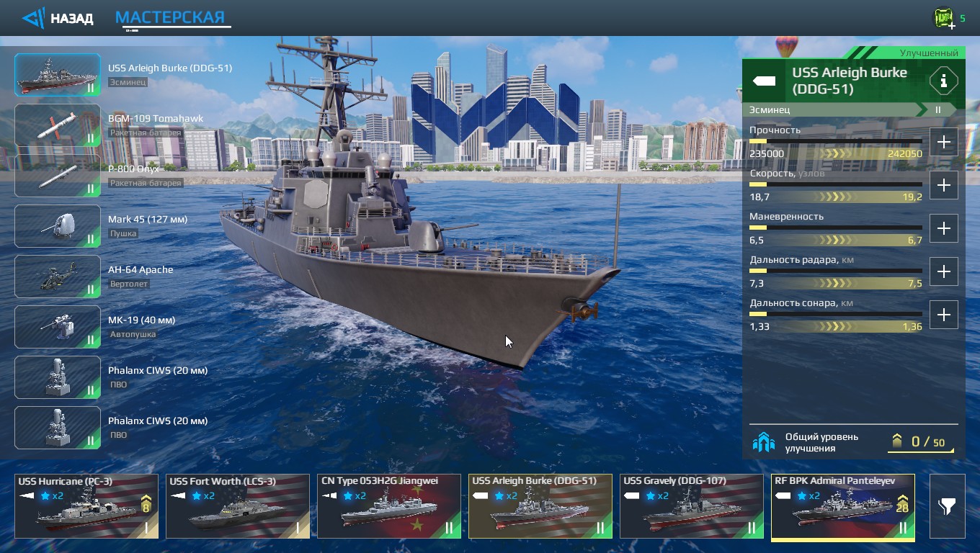Viewport: 980px width, 553px height.
Task: Select P-800 Onyx missile icon
Action: (x=58, y=176)
